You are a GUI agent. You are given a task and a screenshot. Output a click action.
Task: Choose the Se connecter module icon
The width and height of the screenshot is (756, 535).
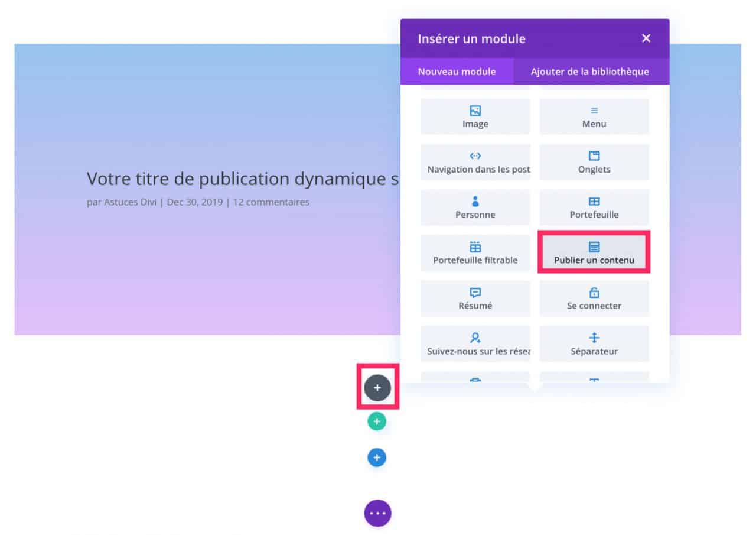(594, 299)
